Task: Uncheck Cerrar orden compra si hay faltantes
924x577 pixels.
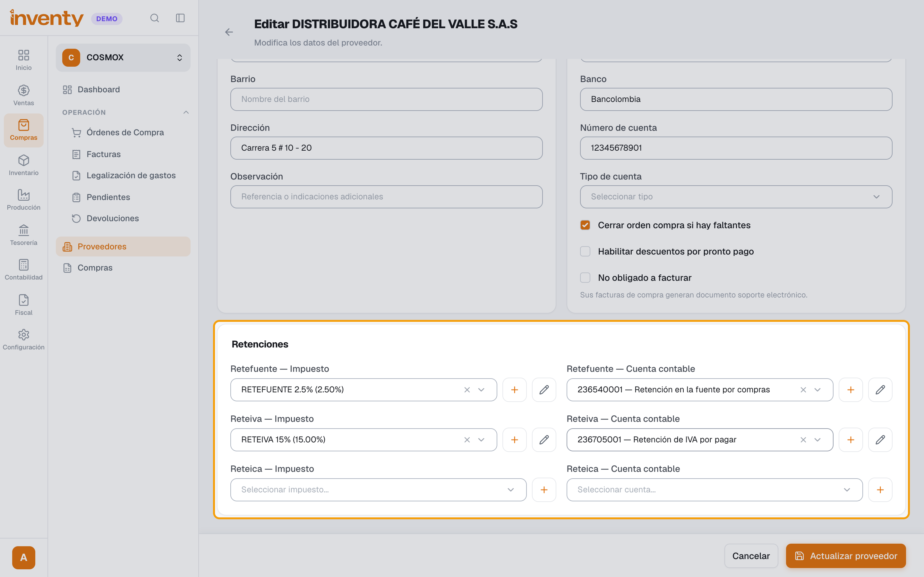Action: (585, 225)
